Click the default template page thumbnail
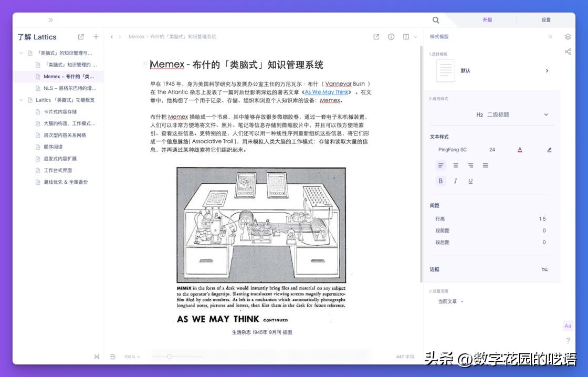The height and width of the screenshot is (377, 588). pyautogui.click(x=446, y=70)
